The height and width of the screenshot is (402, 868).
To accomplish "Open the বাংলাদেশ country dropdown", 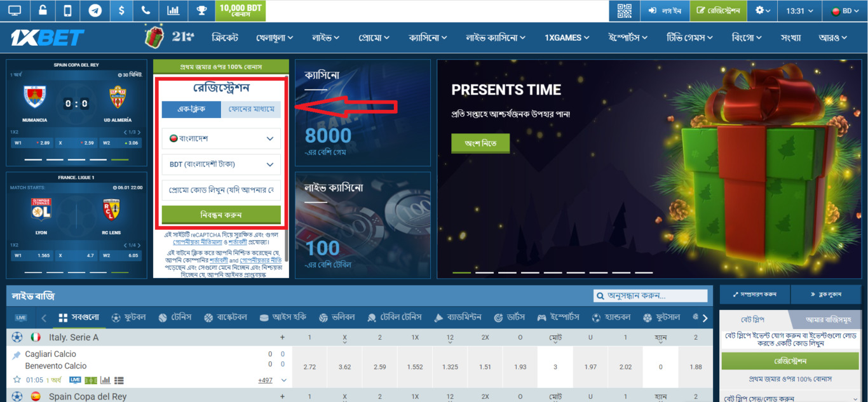I will tap(221, 138).
